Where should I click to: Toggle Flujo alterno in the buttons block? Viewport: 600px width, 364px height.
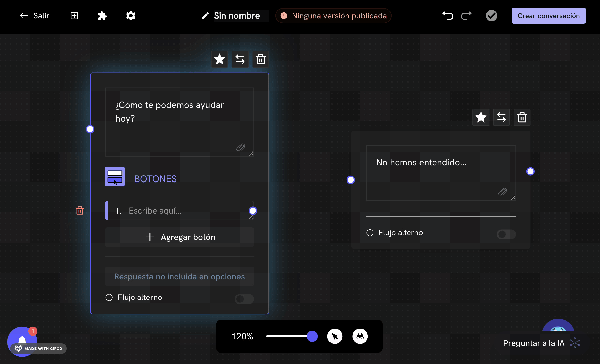pos(244,299)
